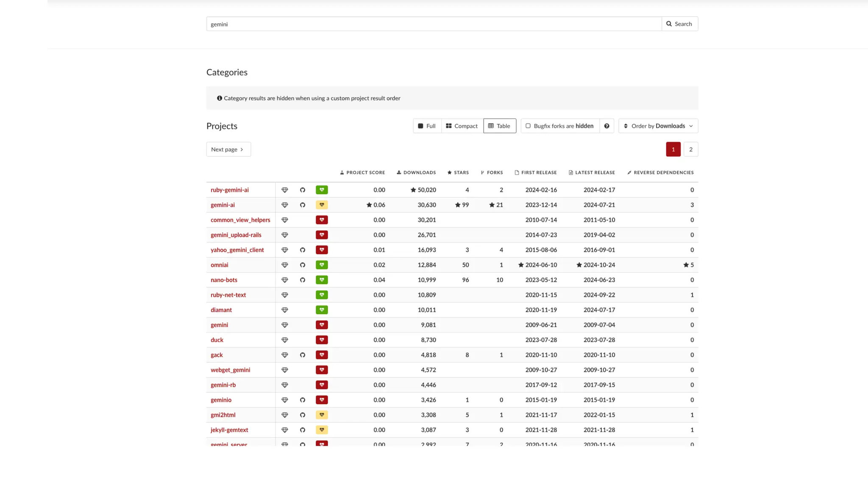Click the rubygems icon for ruby-gemini-ai
Image resolution: width=868 pixels, height=488 pixels.
pos(285,190)
